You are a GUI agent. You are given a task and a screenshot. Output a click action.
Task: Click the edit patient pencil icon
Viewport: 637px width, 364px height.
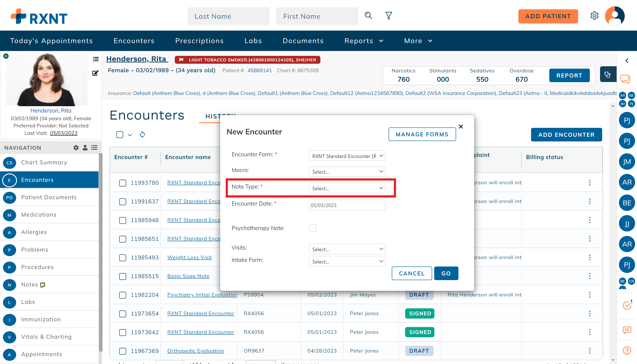(96, 73)
